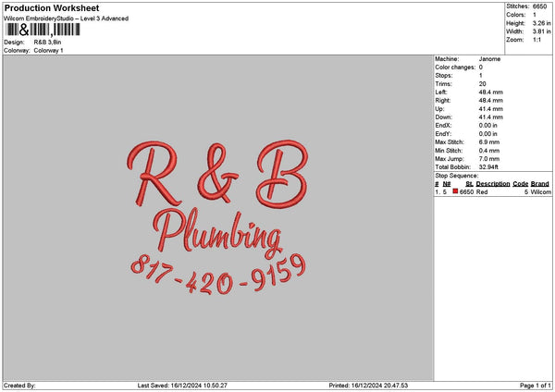
Task: Click the Stitches value 6650 in header
Action: tap(539, 6)
